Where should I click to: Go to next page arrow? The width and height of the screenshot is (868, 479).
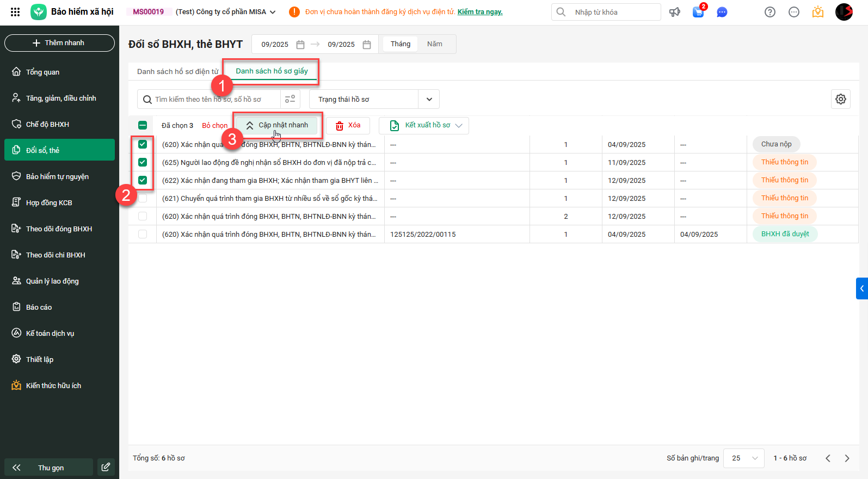pyautogui.click(x=847, y=458)
